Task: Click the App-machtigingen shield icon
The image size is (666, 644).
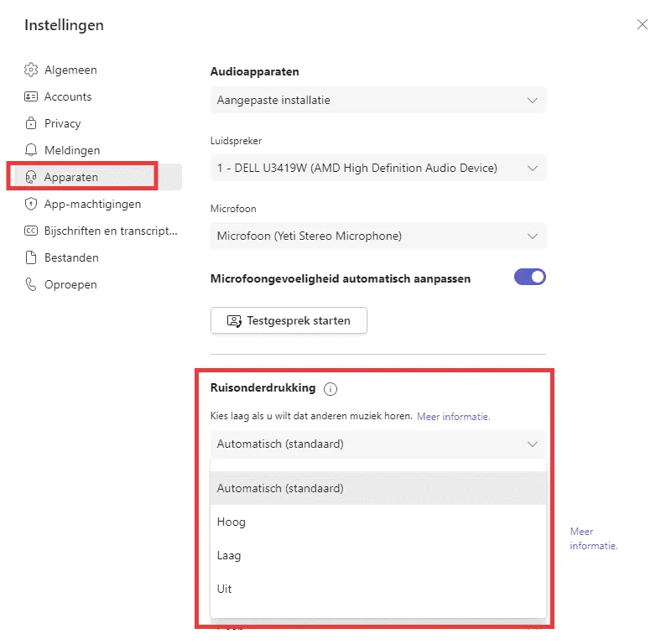Action: pyautogui.click(x=31, y=204)
